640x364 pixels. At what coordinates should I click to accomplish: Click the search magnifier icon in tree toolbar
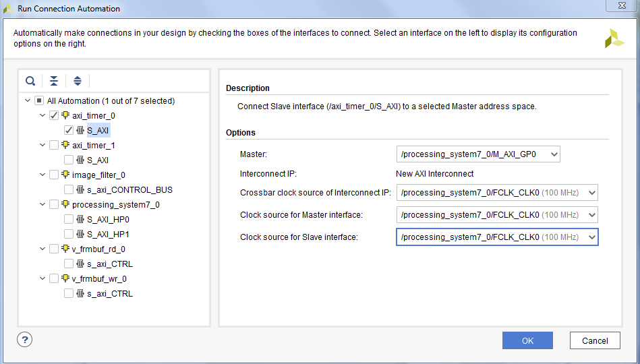[x=30, y=81]
